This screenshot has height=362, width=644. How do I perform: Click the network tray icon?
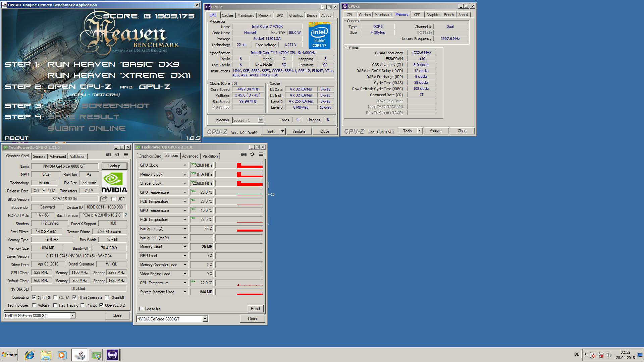(601, 355)
